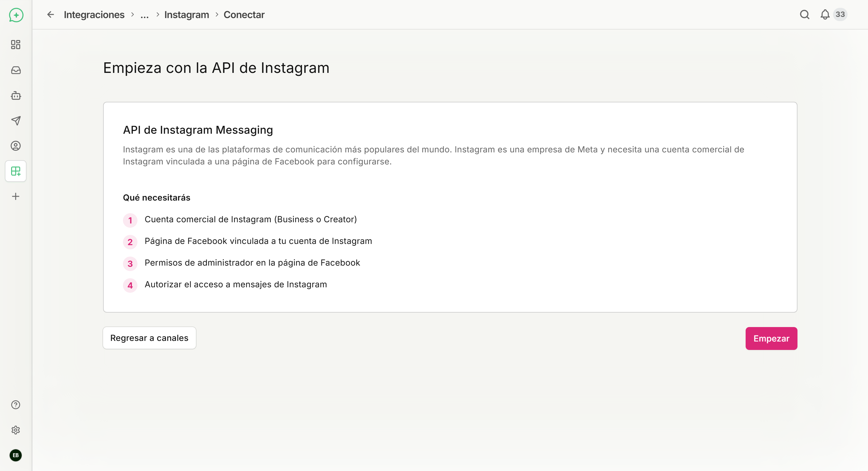Screen dimensions: 868x471
Task: Open the bot robot icon in sidebar
Action: pyautogui.click(x=16, y=95)
